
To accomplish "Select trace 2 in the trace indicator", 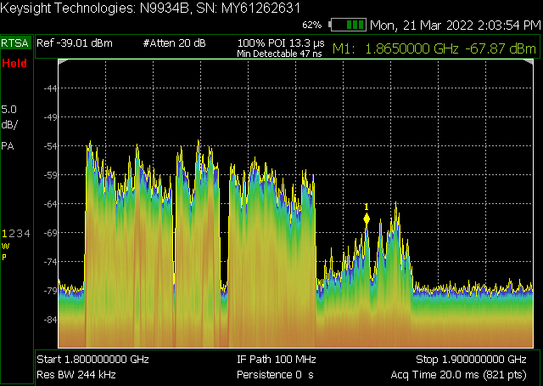I will click(x=11, y=234).
